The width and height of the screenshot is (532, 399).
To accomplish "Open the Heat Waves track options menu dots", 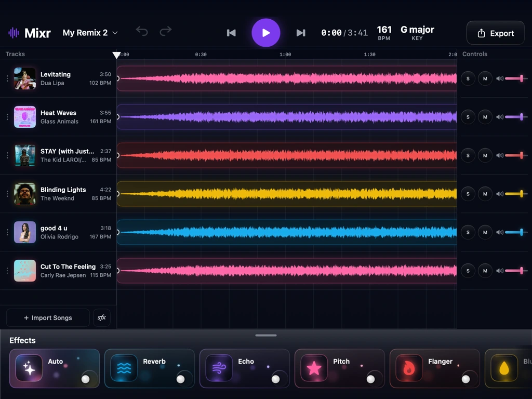I will tap(7, 117).
